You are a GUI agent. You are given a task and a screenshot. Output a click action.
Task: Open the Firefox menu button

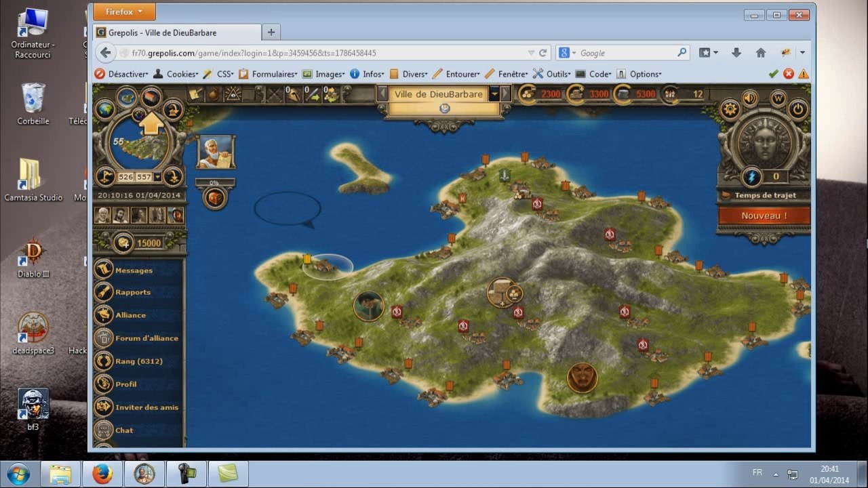[x=124, y=12]
